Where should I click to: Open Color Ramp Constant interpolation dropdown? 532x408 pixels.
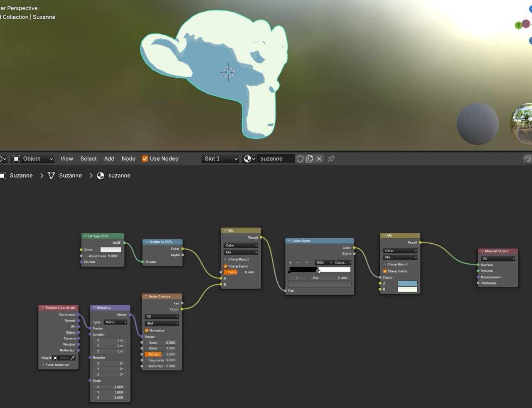click(x=342, y=262)
